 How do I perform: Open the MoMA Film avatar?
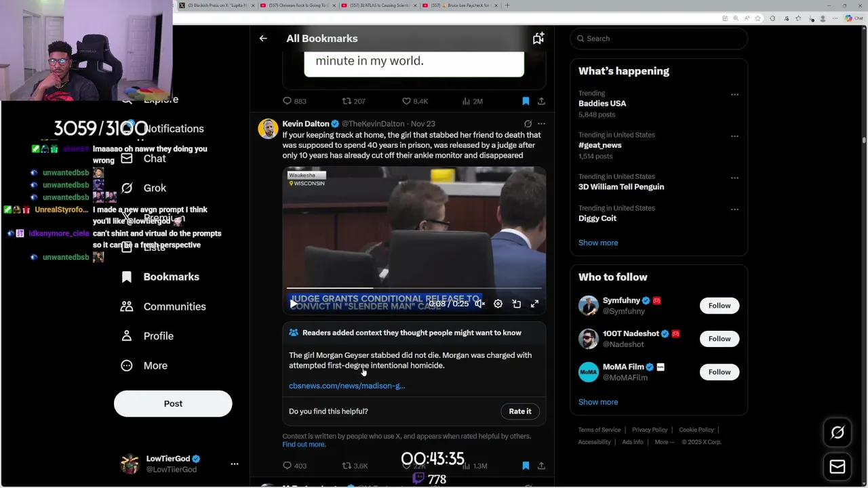pos(589,372)
